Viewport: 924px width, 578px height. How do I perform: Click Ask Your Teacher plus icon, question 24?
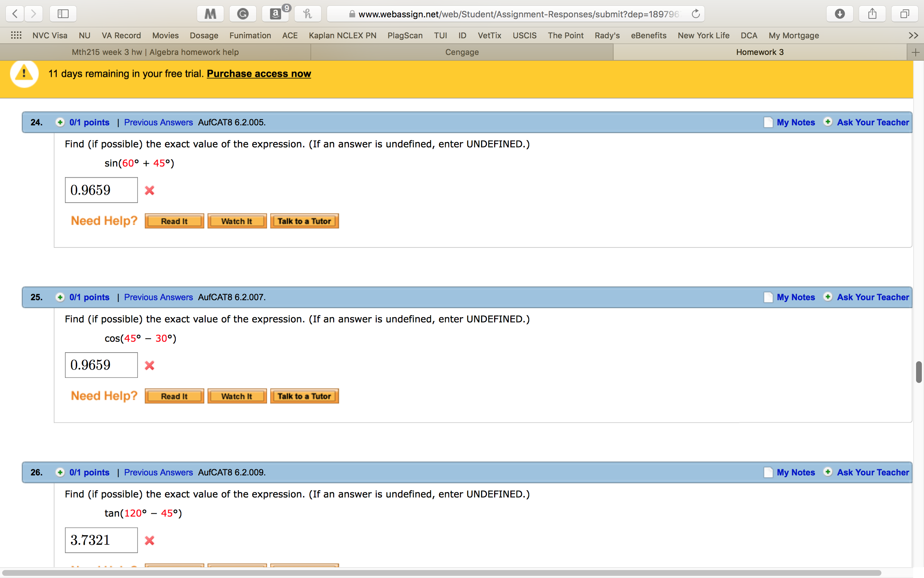(828, 122)
